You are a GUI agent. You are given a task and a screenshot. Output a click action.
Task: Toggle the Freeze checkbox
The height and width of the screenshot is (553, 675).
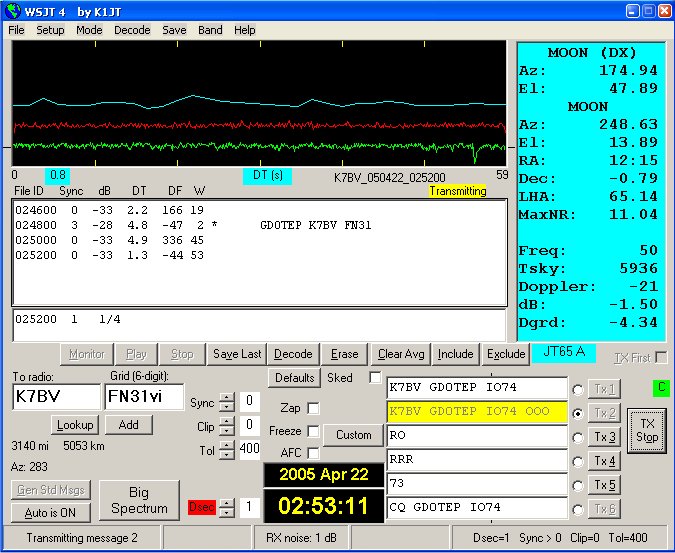[x=314, y=431]
